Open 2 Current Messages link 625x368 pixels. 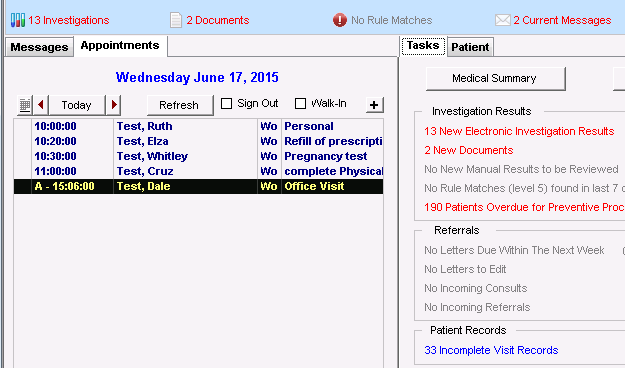coord(562,20)
